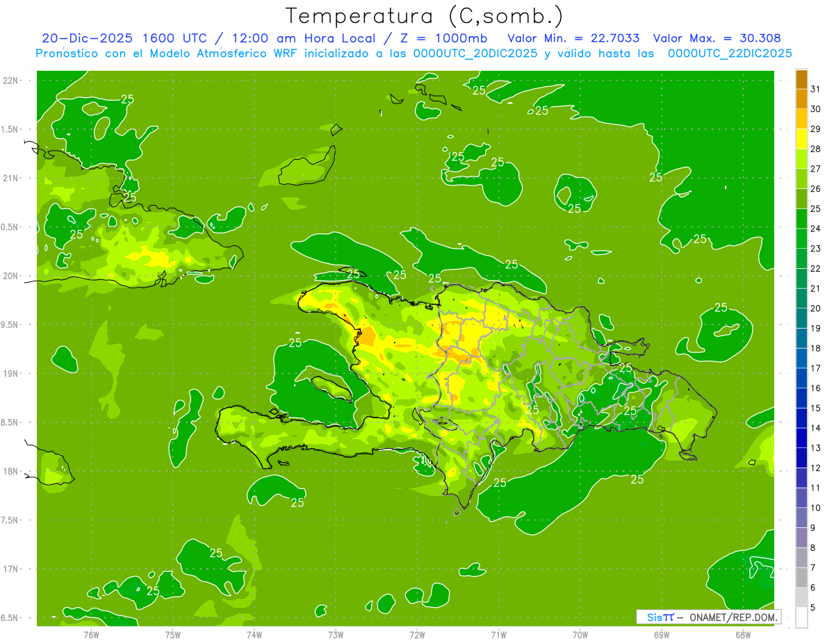Pick the dark blue swatch between 13 and 14
The width and height of the screenshot is (834, 644).
coord(801,438)
